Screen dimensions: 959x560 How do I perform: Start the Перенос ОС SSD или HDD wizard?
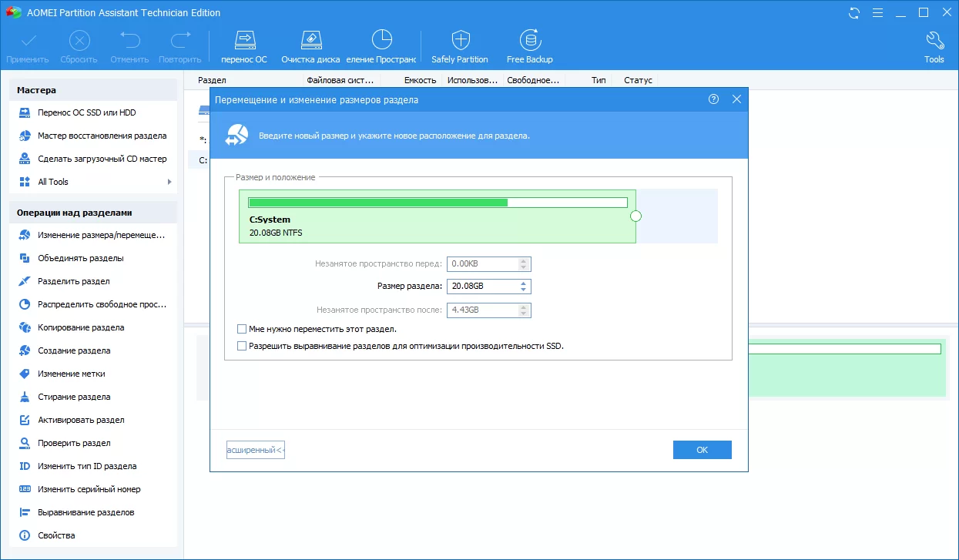(92, 112)
